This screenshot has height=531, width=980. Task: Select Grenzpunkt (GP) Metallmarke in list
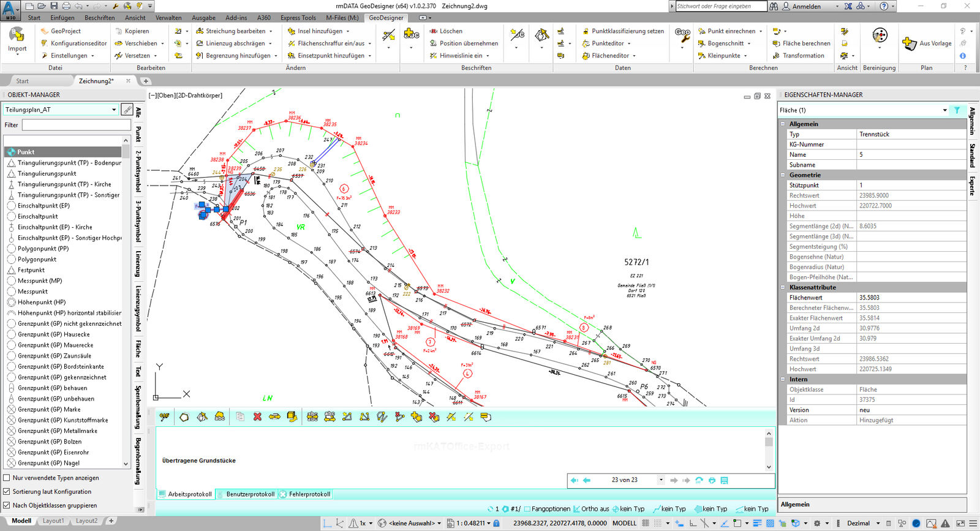(x=57, y=431)
